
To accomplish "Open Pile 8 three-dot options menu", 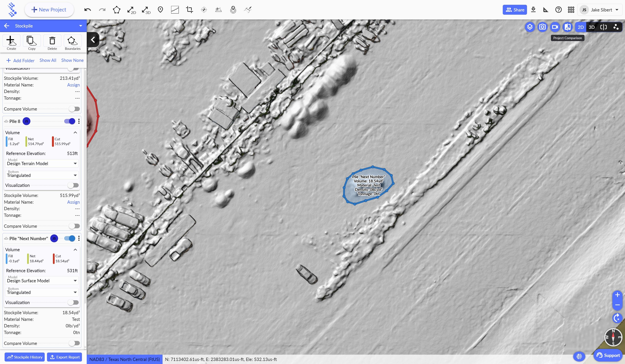I will 79,121.
